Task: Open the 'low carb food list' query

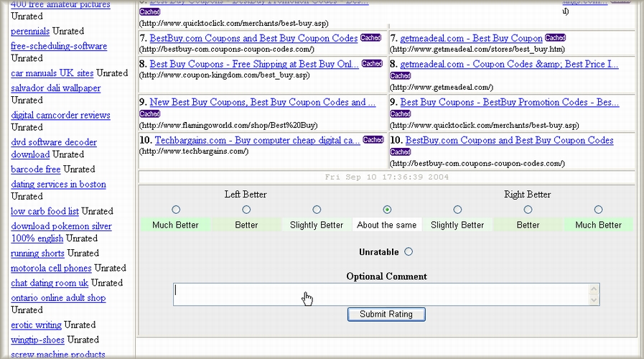Action: click(x=45, y=211)
